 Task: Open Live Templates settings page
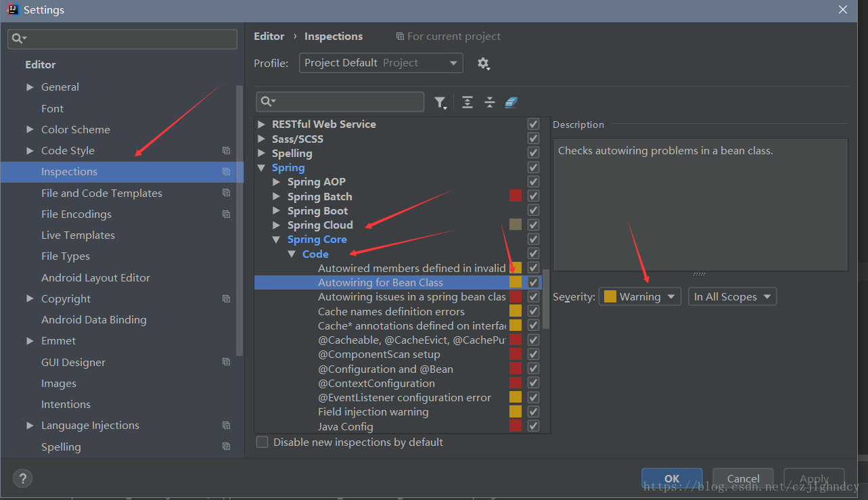pos(78,235)
